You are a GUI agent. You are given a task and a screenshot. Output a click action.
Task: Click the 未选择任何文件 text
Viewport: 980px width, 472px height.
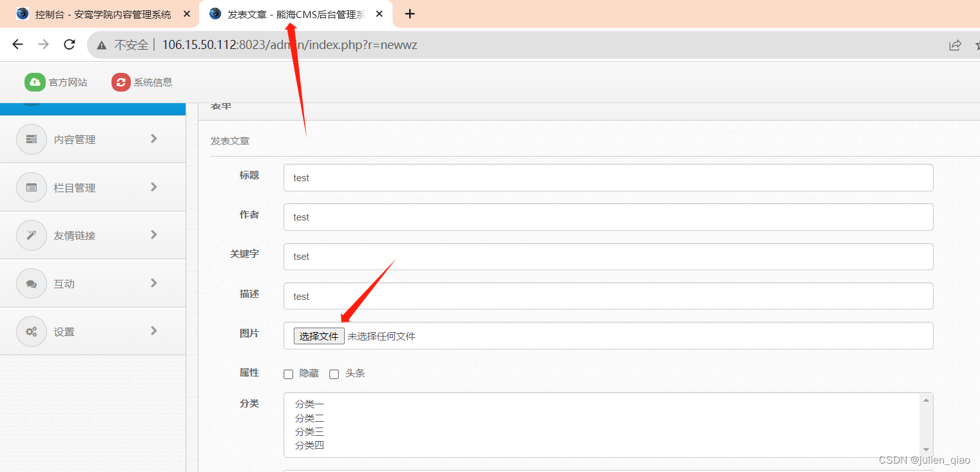[381, 336]
